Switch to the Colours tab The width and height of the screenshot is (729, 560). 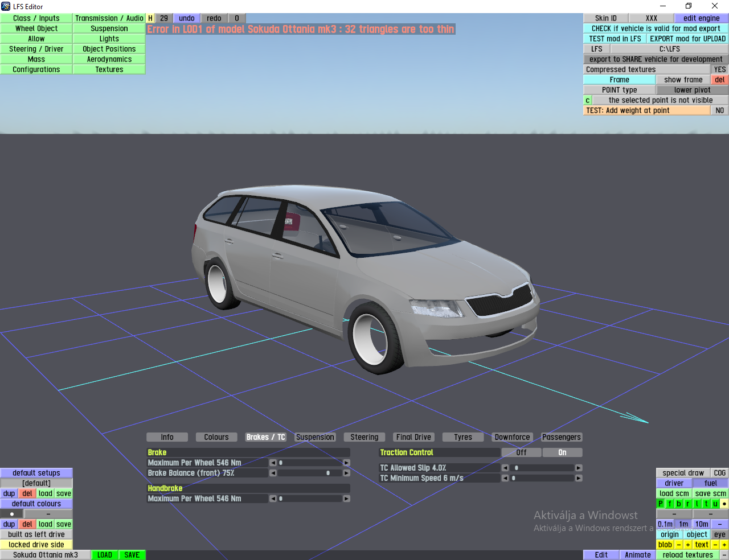(216, 437)
